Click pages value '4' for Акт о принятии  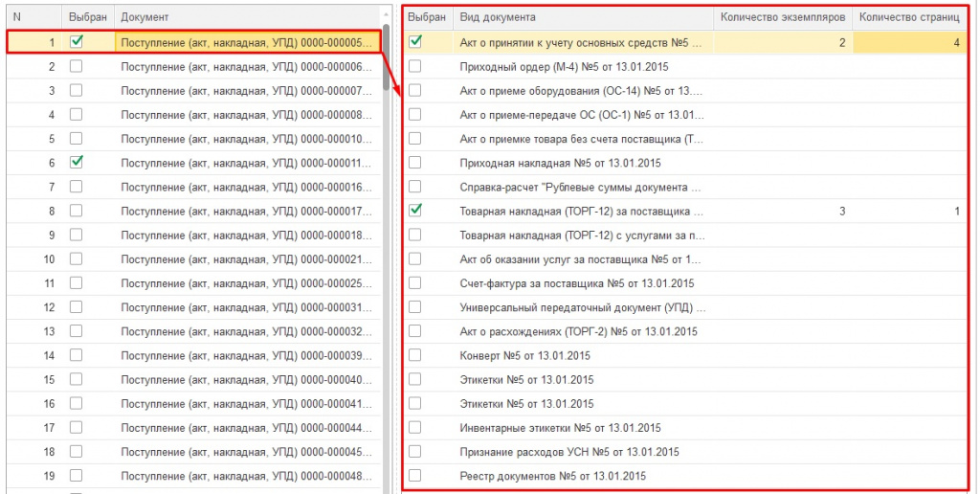coord(956,42)
